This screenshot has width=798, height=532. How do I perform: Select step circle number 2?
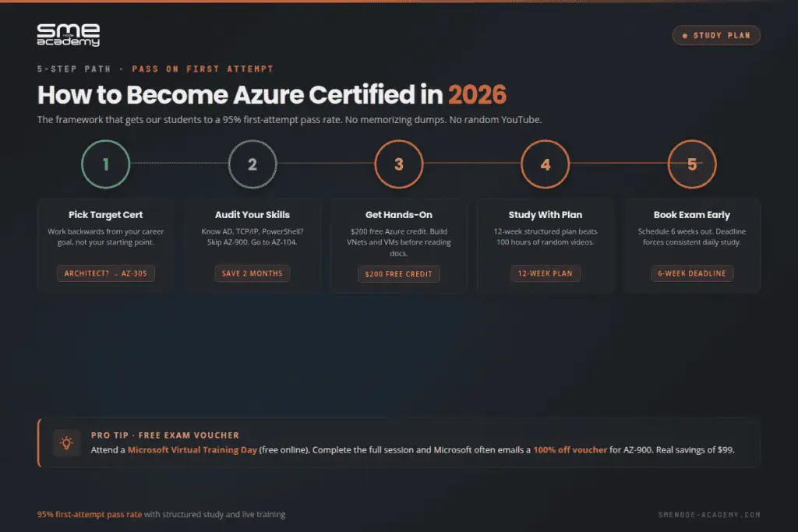point(252,164)
